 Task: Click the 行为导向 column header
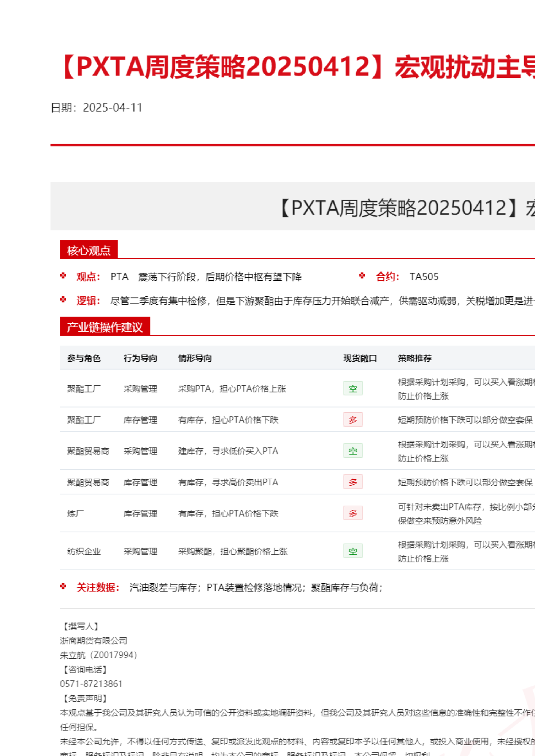140,358
